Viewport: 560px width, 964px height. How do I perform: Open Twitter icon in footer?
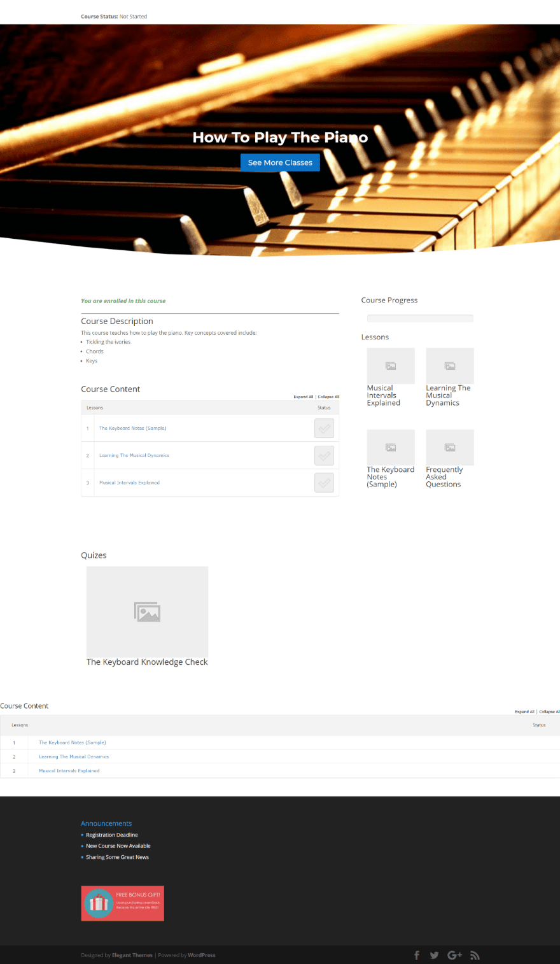pyautogui.click(x=435, y=955)
